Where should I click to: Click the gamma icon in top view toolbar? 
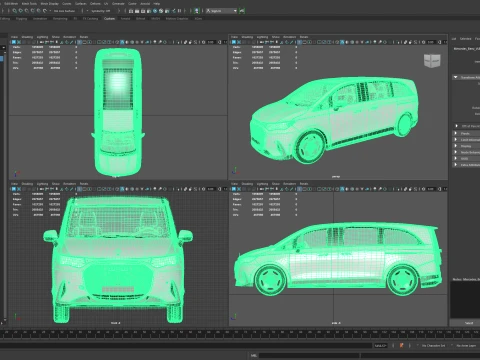point(219,42)
